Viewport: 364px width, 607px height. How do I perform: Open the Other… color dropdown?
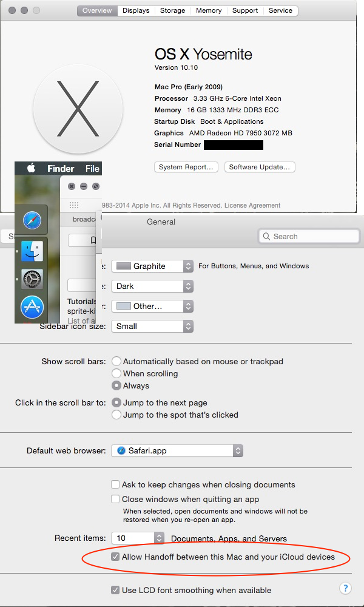point(152,306)
